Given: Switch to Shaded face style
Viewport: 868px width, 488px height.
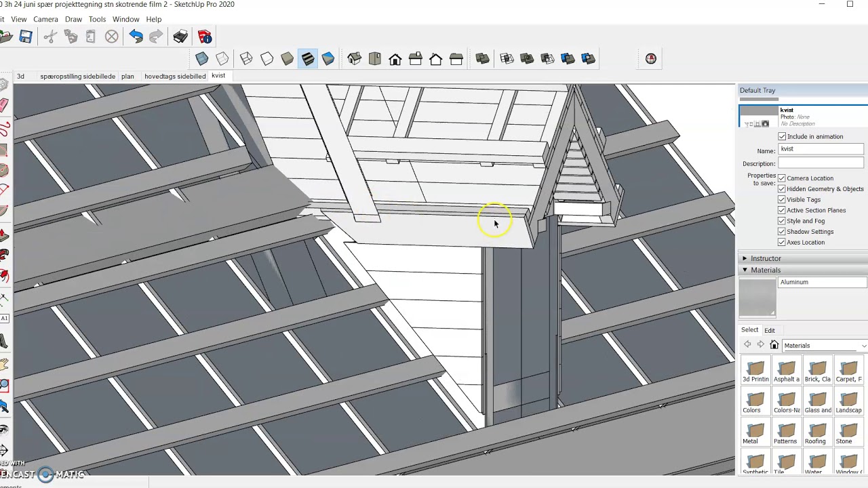Looking at the screenshot, I should click(x=287, y=59).
